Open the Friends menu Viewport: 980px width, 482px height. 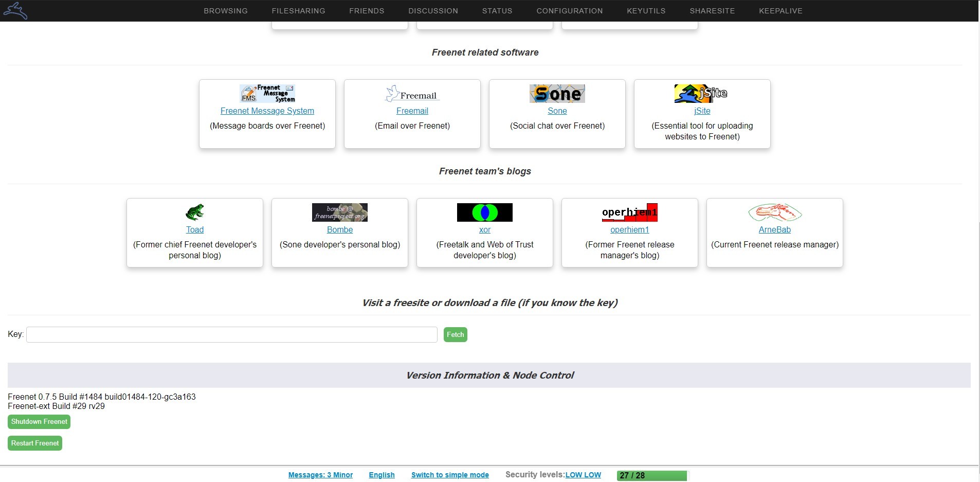pos(367,11)
